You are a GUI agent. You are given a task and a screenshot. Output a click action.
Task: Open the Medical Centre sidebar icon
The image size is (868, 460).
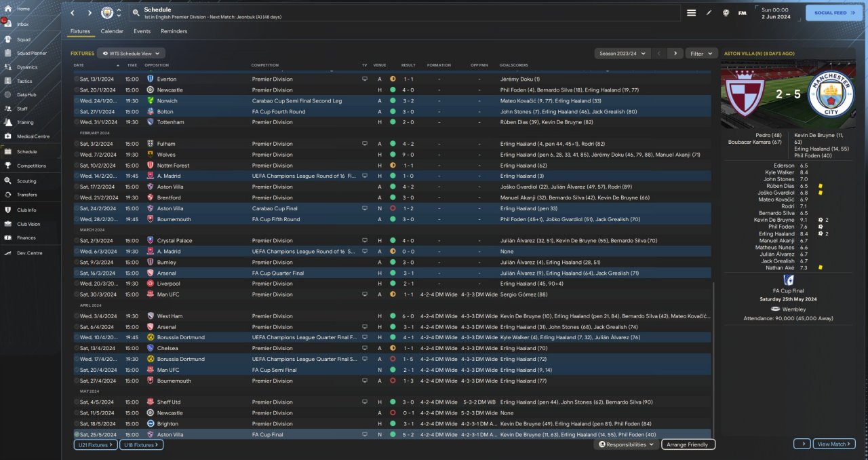pyautogui.click(x=9, y=136)
